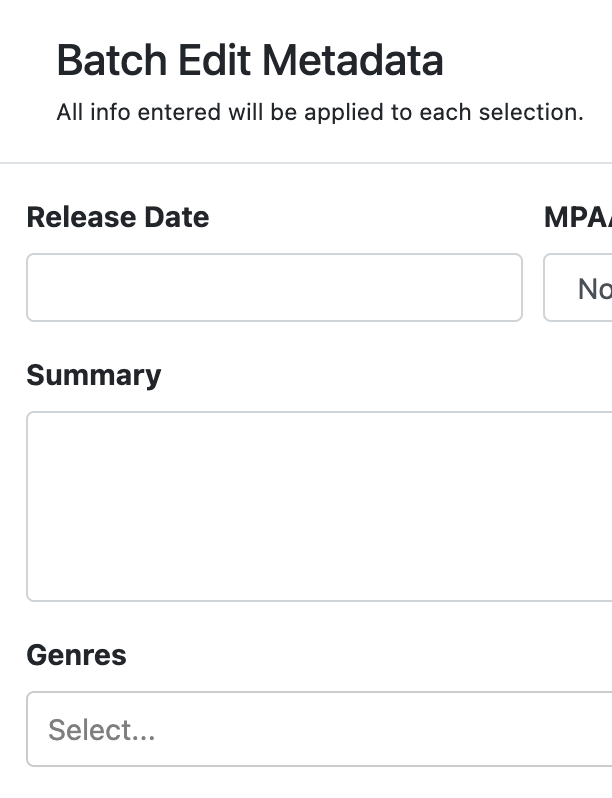
Task: Click the Release Date input field
Action: 274,288
